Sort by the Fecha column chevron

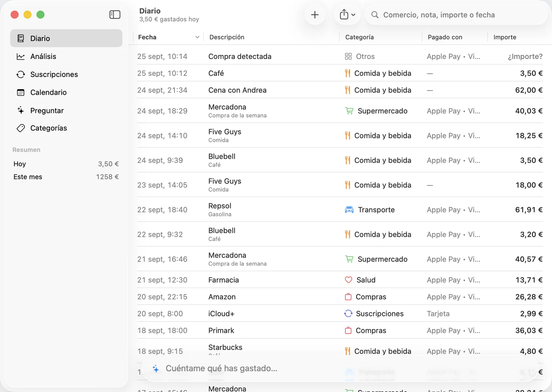197,37
